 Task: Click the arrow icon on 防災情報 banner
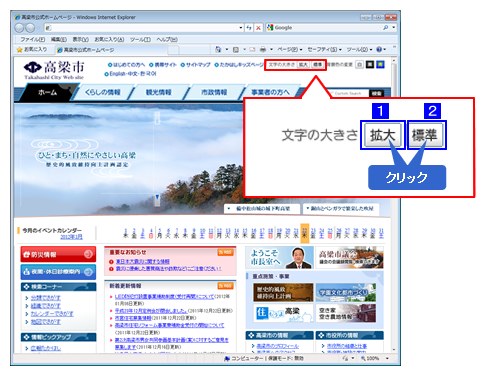pos(88,254)
